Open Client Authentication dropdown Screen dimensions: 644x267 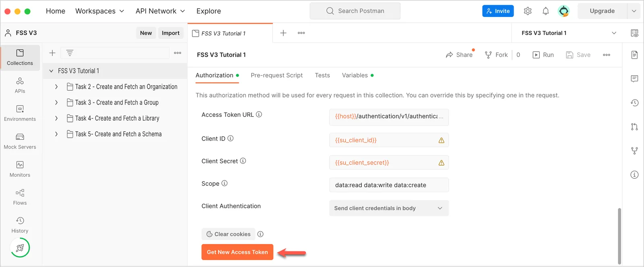point(389,208)
